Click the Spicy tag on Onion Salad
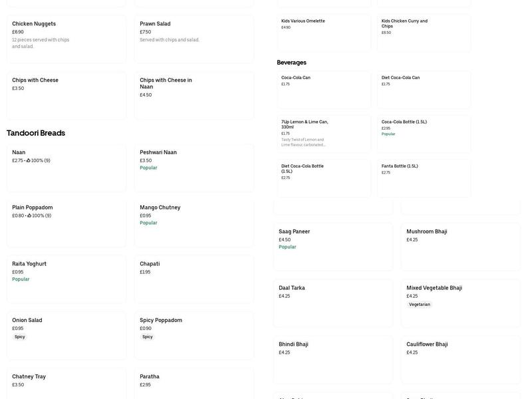Viewport: 532px width, 399px height. click(20, 337)
